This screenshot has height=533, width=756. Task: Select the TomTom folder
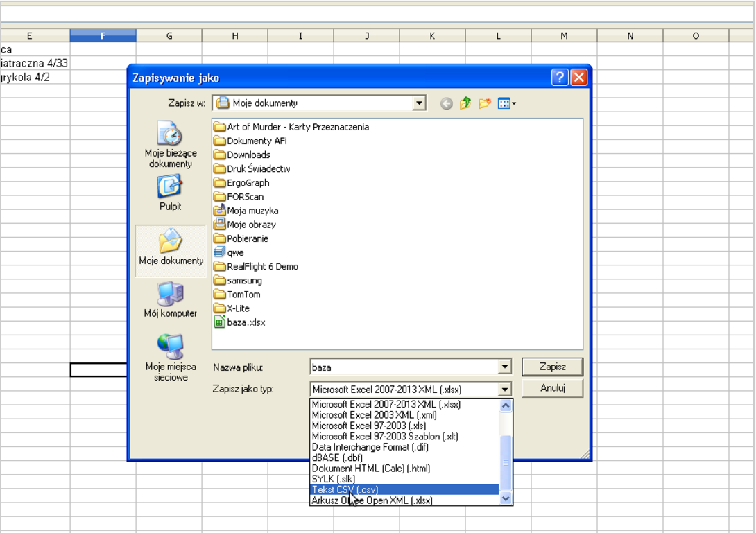pyautogui.click(x=237, y=295)
